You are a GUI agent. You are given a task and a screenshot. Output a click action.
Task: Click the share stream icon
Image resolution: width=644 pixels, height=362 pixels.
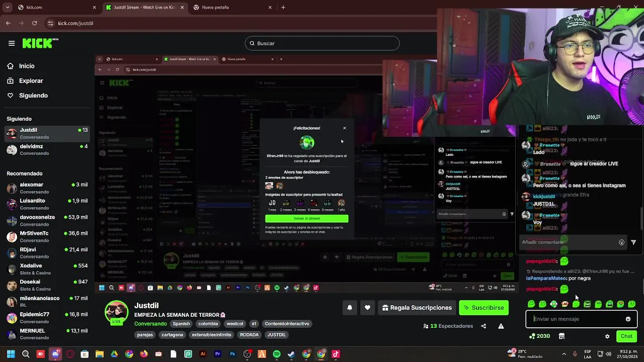[484, 326]
